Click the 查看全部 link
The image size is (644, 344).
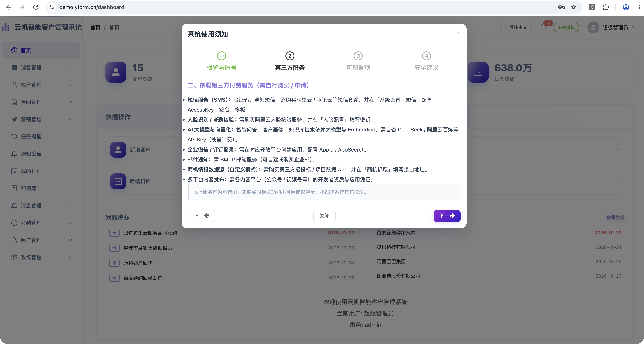click(615, 217)
